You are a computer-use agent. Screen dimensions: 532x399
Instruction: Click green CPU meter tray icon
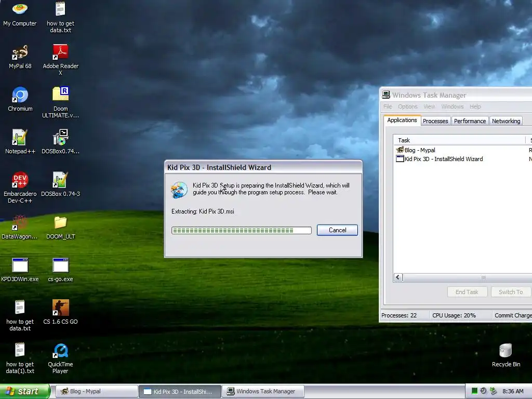[475, 391]
